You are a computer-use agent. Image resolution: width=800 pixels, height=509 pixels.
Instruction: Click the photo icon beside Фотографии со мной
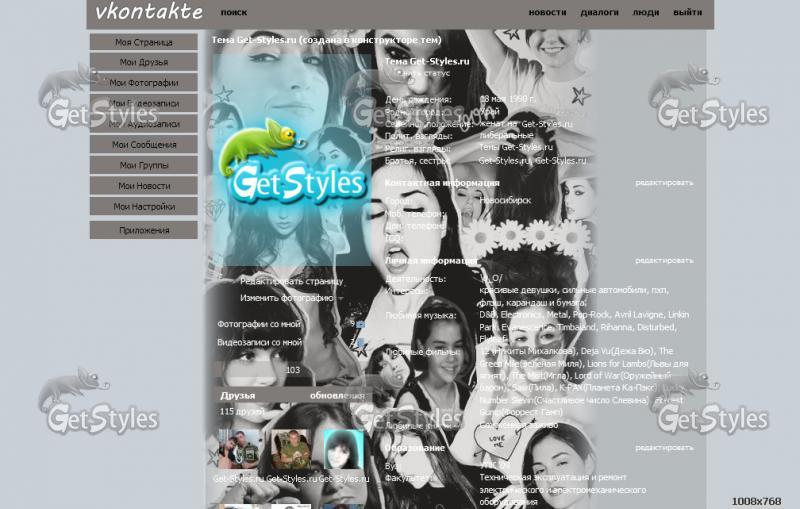click(360, 324)
